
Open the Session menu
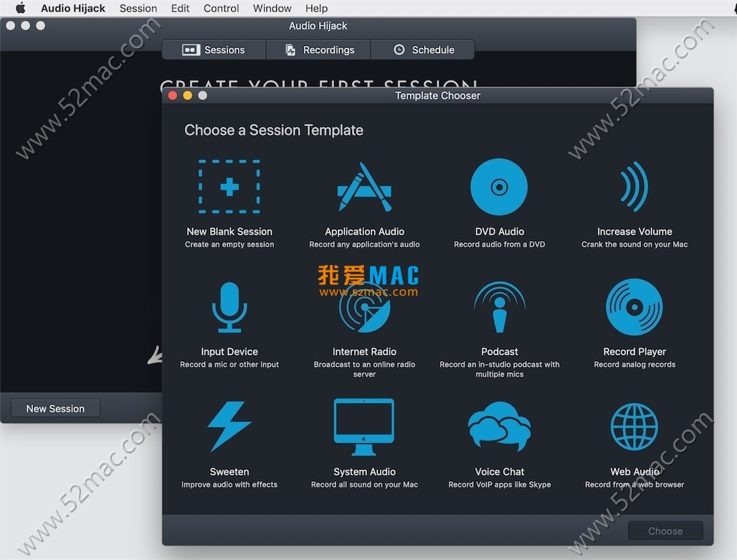pos(138,8)
